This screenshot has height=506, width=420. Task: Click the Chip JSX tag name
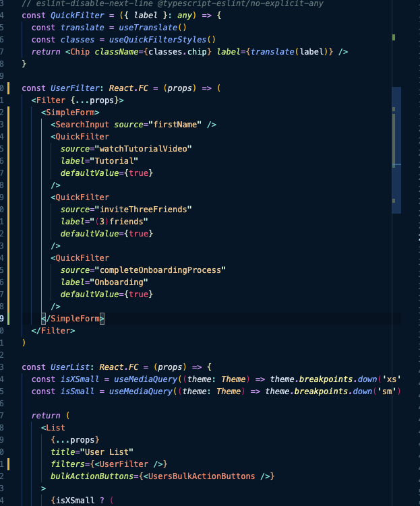[x=80, y=52]
